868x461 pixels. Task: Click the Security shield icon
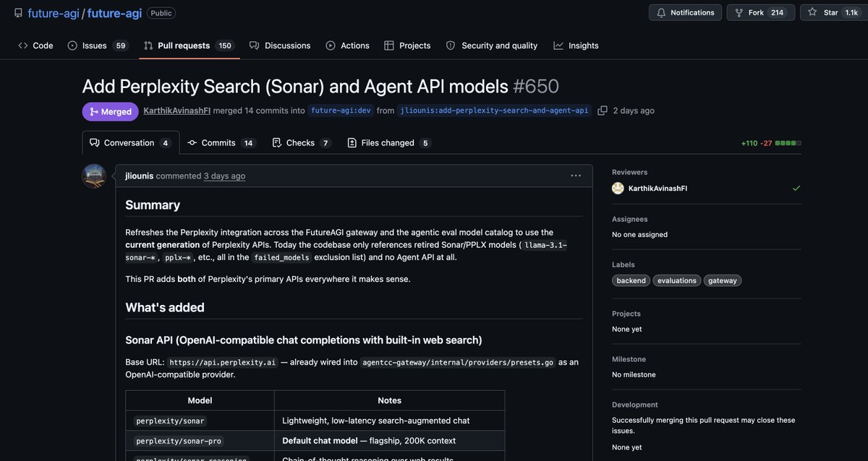(x=451, y=46)
